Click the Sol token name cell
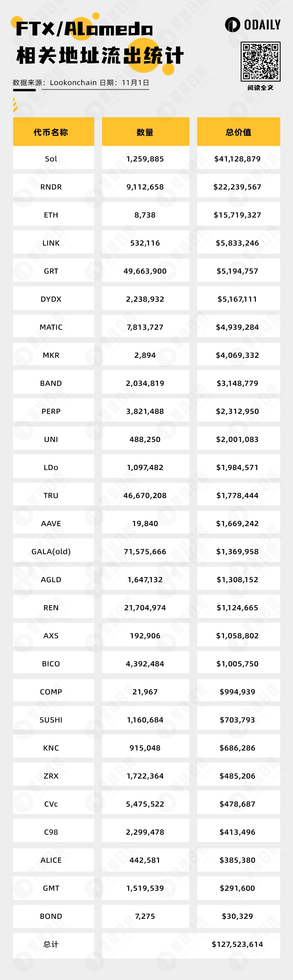 coord(51,159)
